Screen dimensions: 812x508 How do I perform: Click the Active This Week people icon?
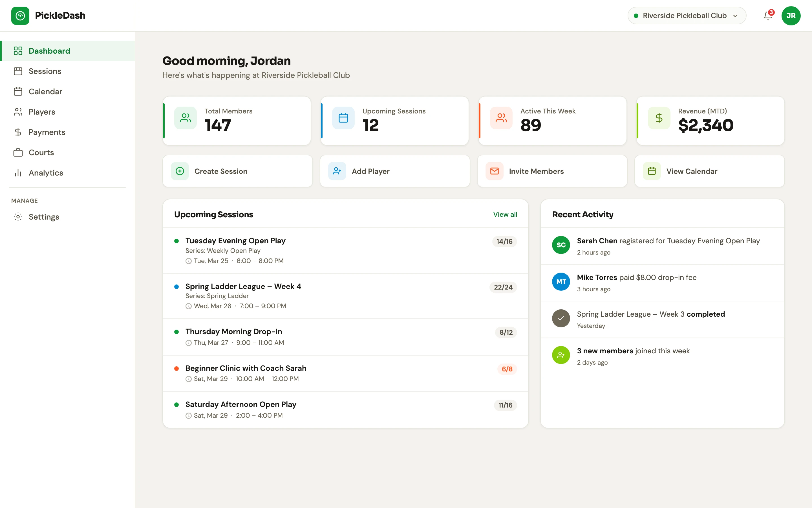coord(501,118)
